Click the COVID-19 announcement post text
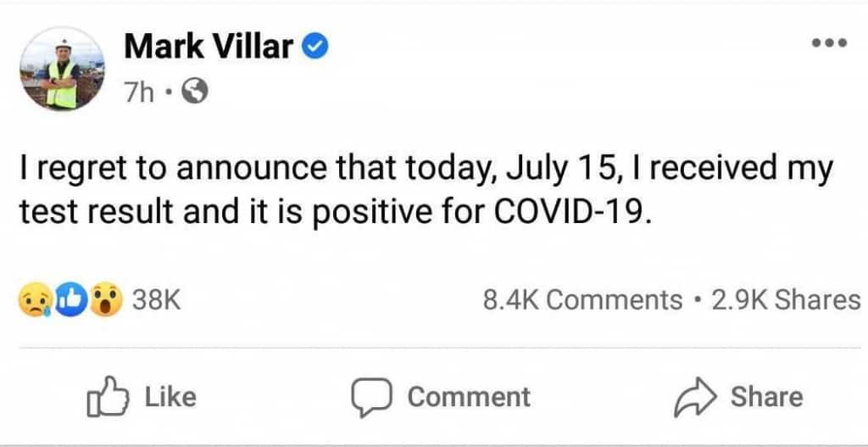This screenshot has width=868, height=447. click(x=426, y=191)
